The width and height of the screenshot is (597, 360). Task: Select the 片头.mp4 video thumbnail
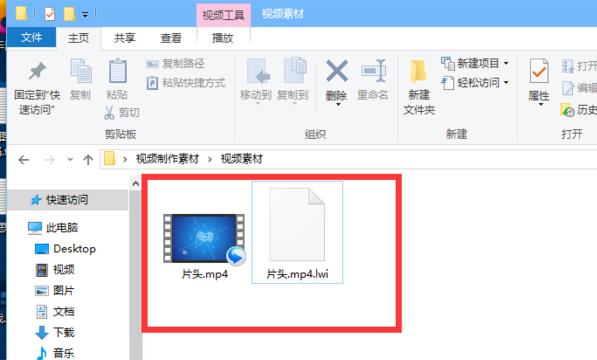pos(204,239)
